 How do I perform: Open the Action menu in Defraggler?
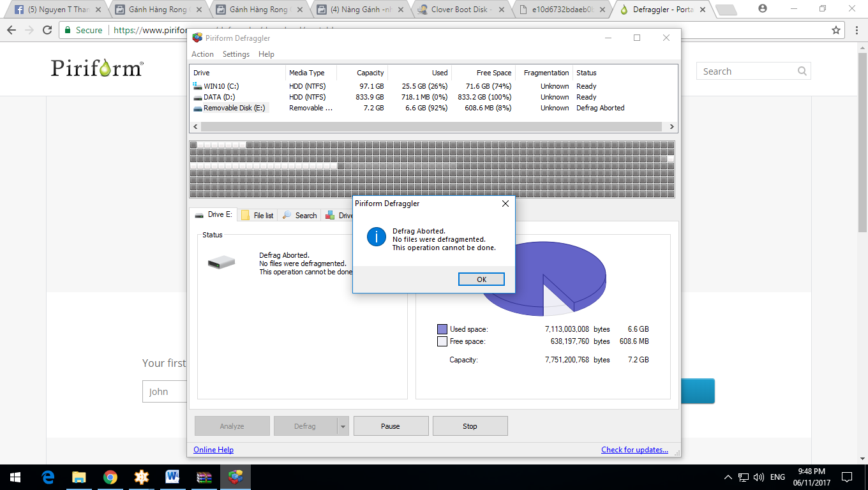202,54
